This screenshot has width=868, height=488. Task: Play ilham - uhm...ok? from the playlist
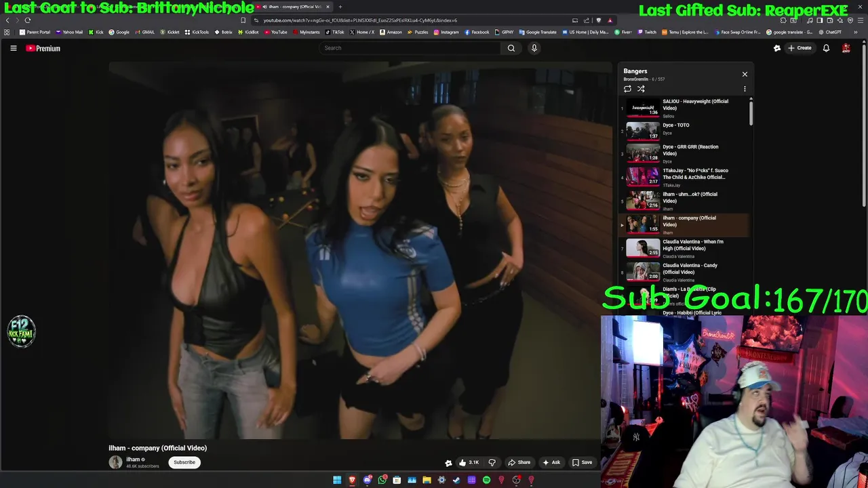(684, 201)
